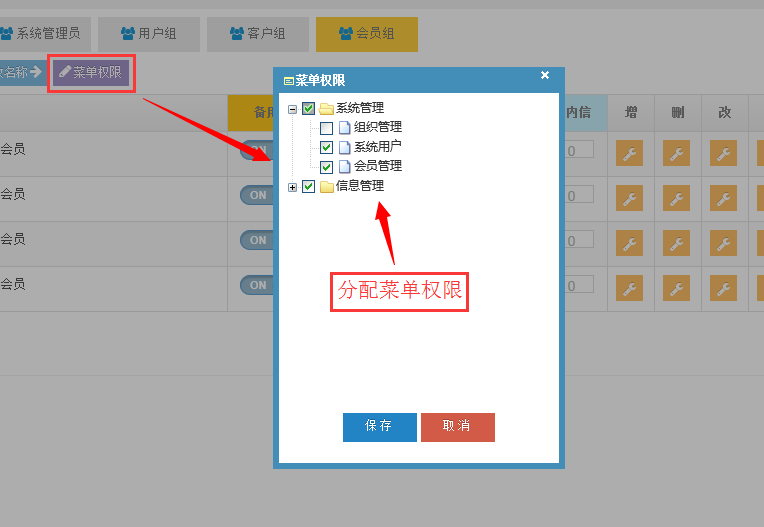This screenshot has width=764, height=527.
Task: Switch to the 用户组 tab
Action: point(149,34)
